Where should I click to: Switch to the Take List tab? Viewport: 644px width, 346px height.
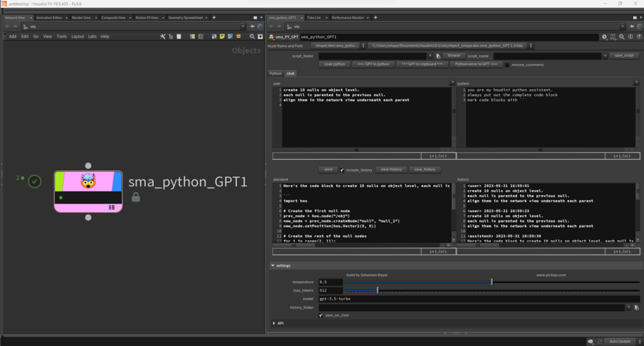click(314, 18)
